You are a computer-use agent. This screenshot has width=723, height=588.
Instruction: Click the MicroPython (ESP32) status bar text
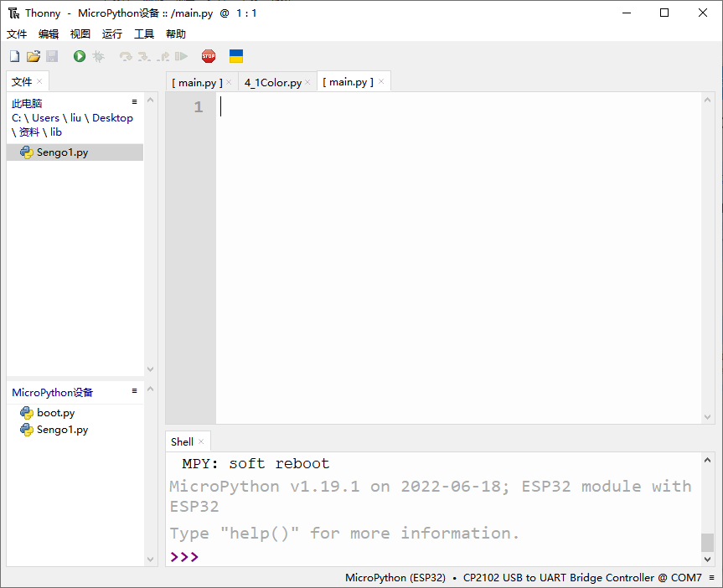(395, 577)
